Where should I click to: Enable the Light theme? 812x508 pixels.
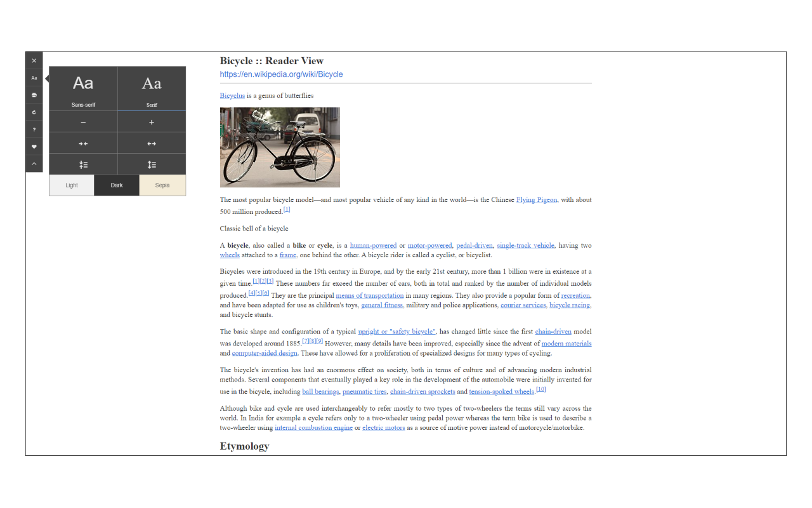[x=71, y=185]
